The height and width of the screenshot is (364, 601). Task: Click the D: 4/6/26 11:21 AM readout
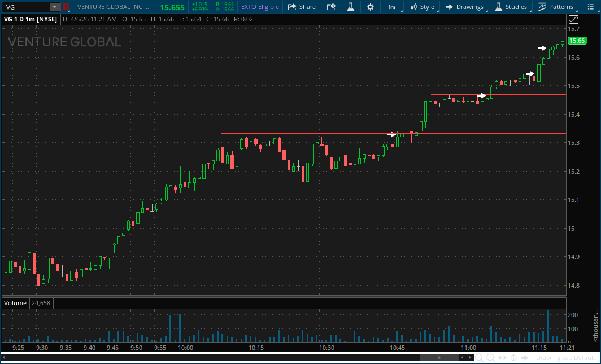[89, 19]
